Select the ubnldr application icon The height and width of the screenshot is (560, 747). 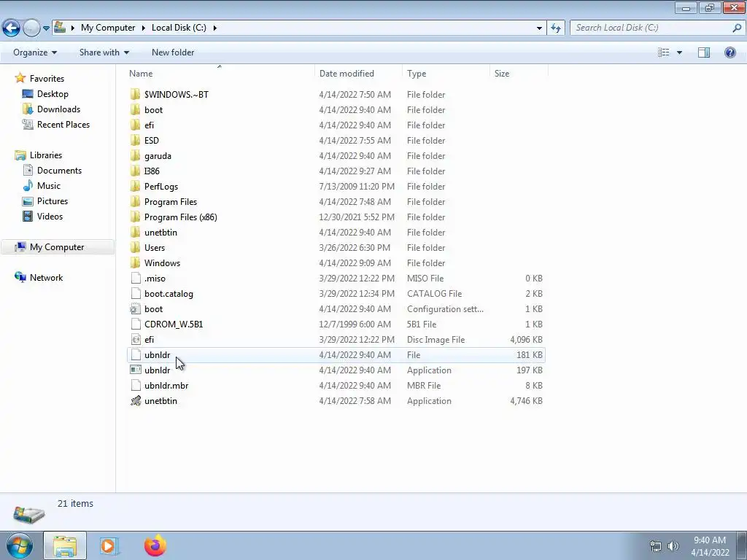click(136, 370)
